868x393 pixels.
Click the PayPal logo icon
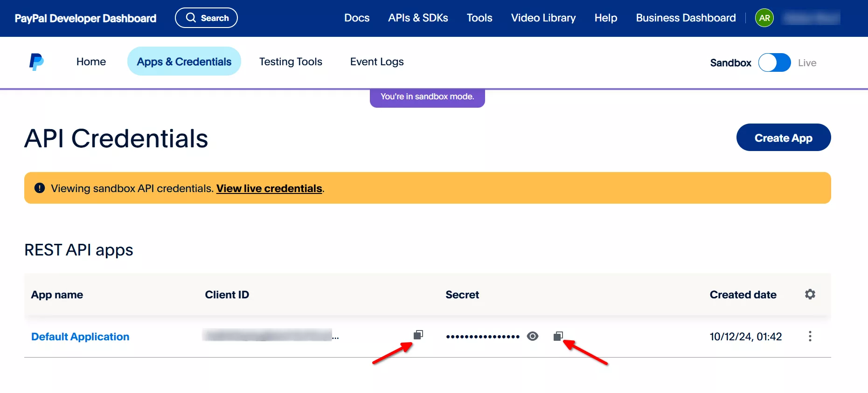click(x=36, y=62)
